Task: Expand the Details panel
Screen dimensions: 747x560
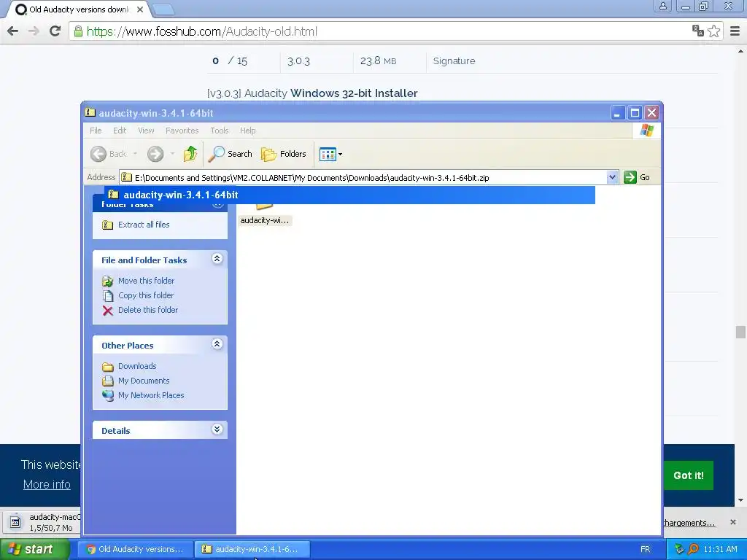Action: (x=217, y=429)
